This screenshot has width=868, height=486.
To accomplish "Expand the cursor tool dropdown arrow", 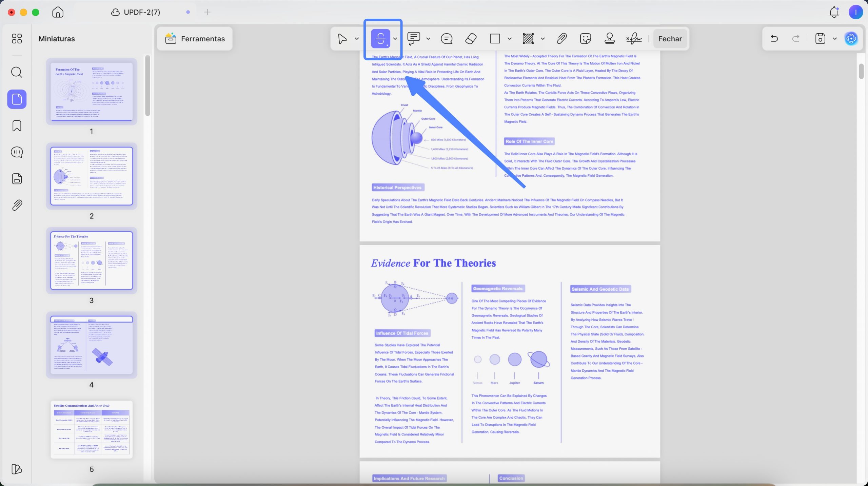I will 357,39.
